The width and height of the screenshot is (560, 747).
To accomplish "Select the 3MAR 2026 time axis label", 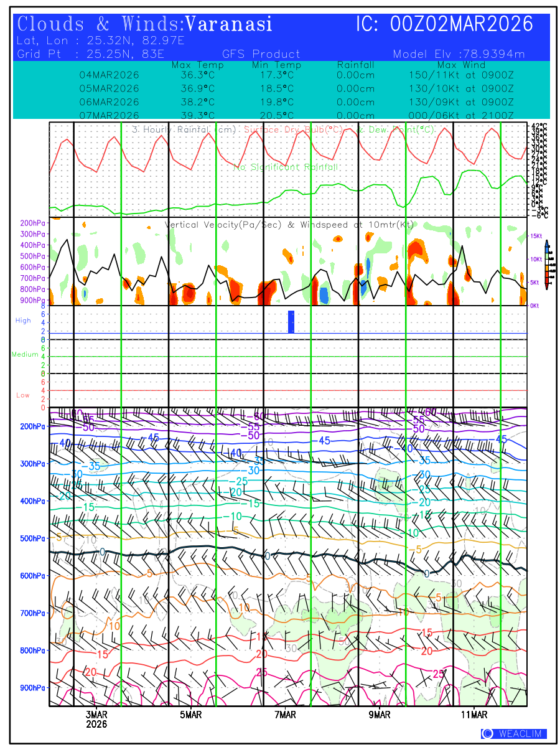I will click(96, 719).
